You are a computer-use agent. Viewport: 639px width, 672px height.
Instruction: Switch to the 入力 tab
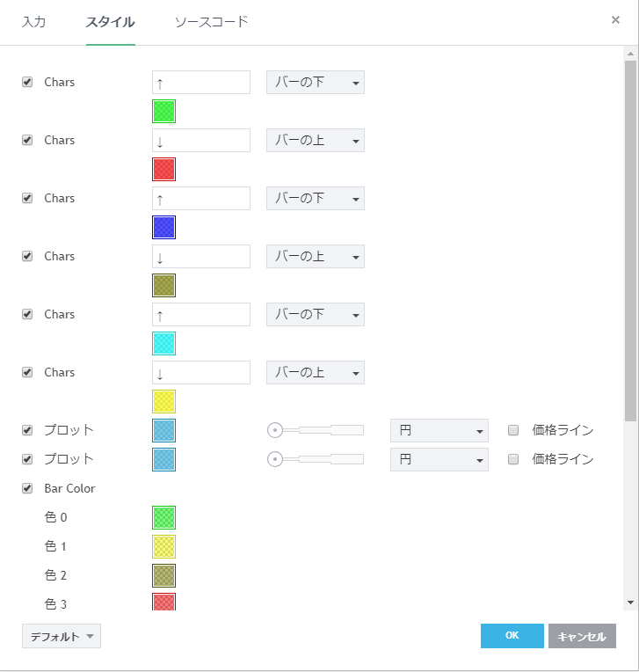coord(34,22)
